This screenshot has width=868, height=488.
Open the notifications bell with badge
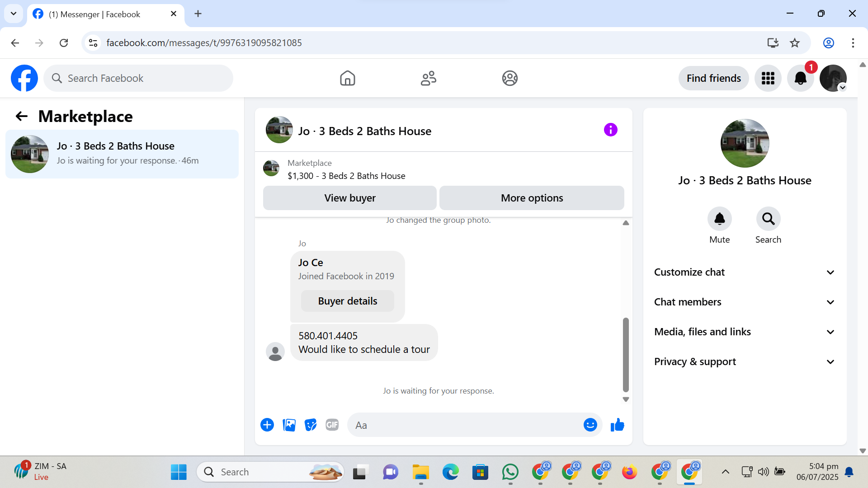[801, 78]
